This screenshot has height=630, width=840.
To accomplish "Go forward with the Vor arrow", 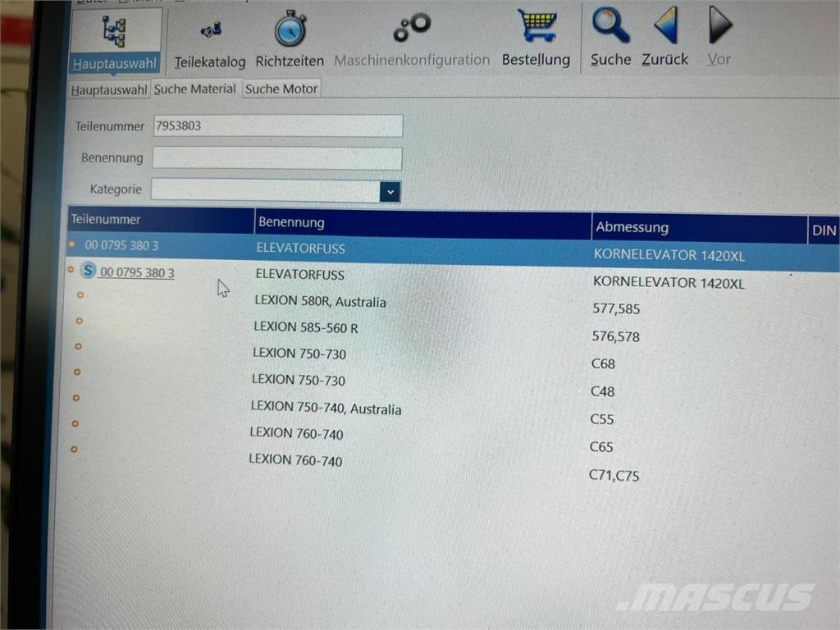I will 719,25.
